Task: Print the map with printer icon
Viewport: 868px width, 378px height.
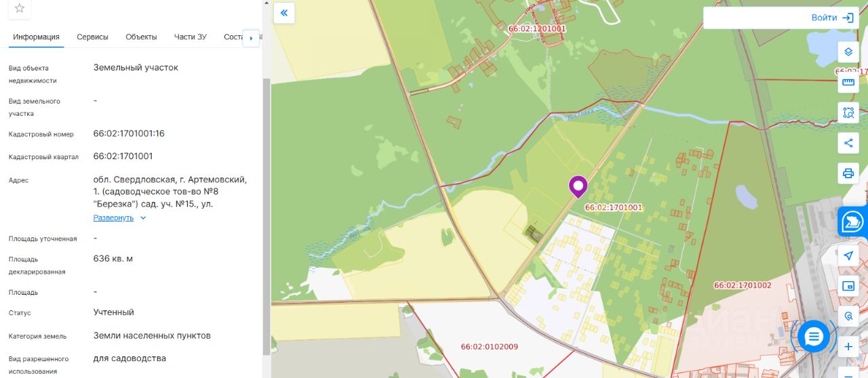Action: point(848,173)
